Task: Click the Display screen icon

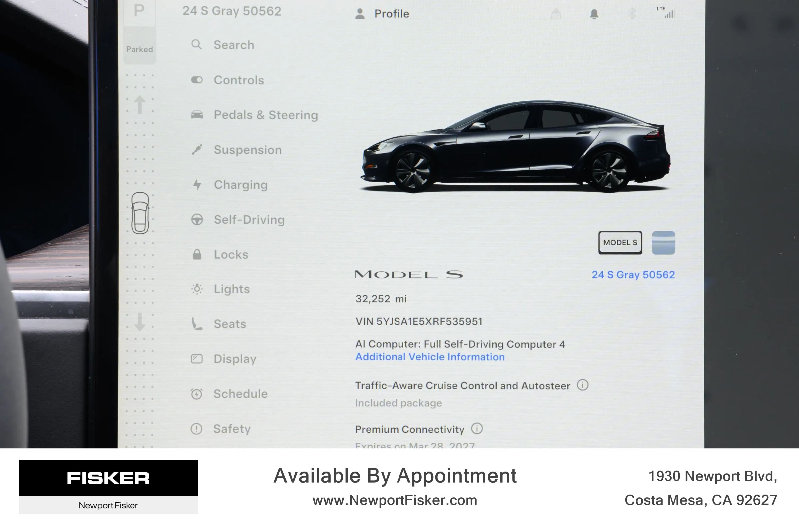Action: coord(197,359)
